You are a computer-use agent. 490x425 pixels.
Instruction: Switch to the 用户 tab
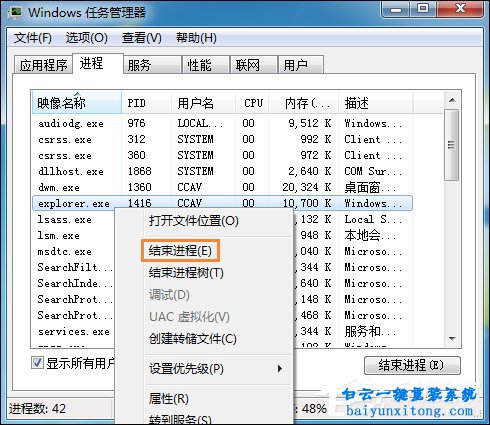[301, 65]
